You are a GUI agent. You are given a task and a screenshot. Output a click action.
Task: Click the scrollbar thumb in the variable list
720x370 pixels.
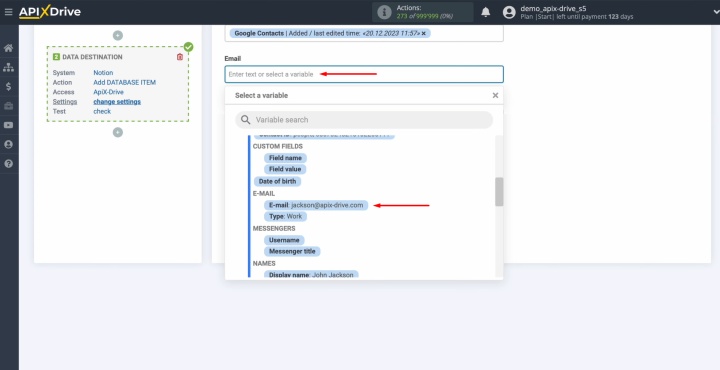tap(499, 192)
